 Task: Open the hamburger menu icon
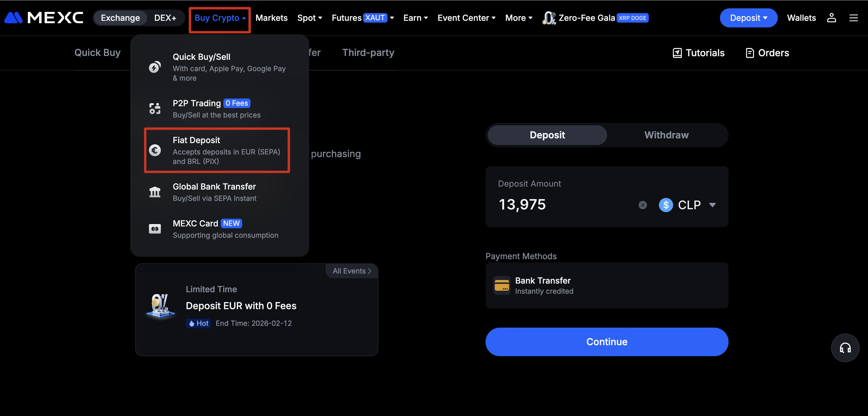click(853, 18)
